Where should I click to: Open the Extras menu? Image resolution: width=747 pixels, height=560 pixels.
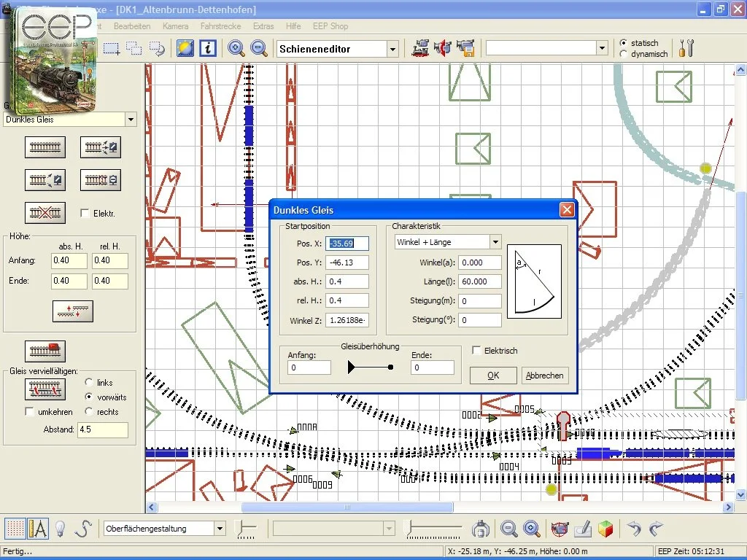coord(263,26)
